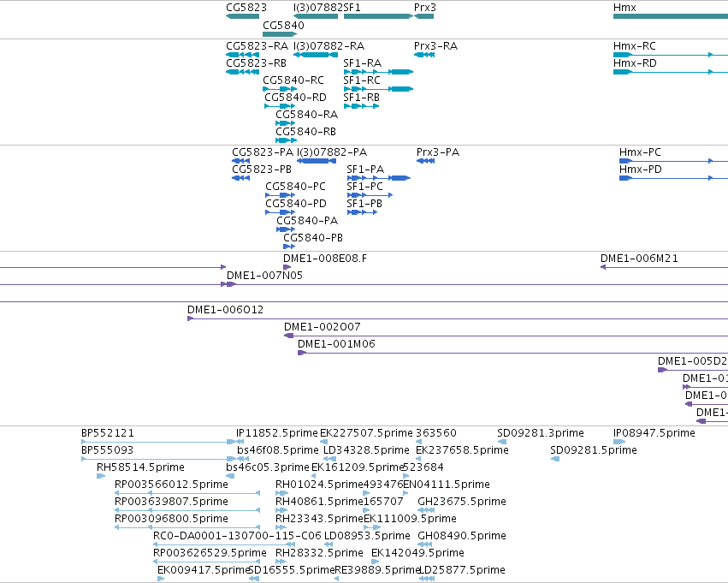
Task: Select the SF1-RC transcript
Action: tap(378, 89)
